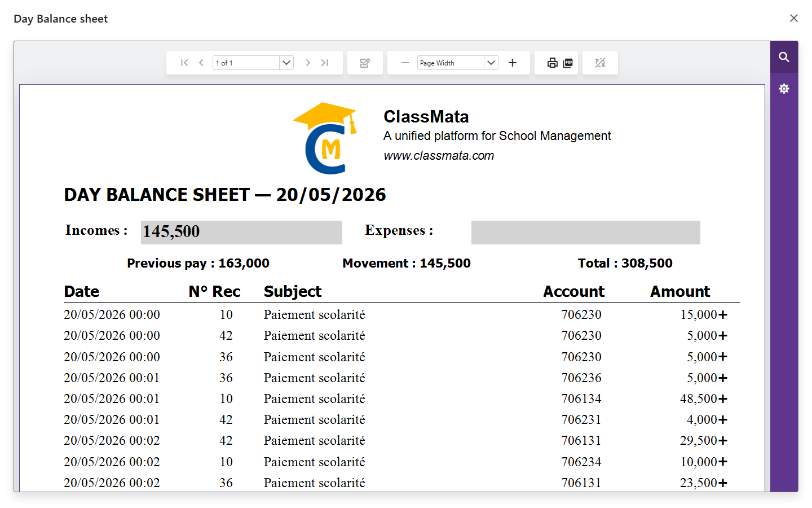Export report via PDF print icon
The width and height of the screenshot is (812, 508).
pyautogui.click(x=568, y=63)
